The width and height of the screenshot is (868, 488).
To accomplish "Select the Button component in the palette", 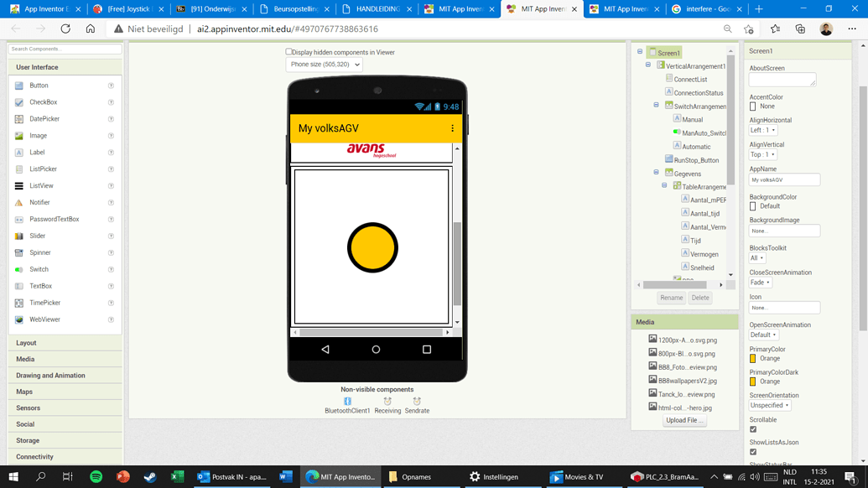I will coord(40,85).
